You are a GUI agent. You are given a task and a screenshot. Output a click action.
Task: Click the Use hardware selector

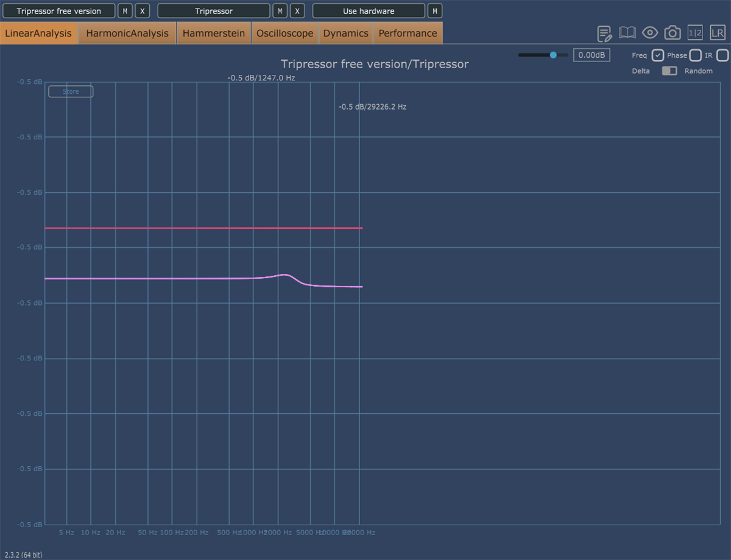pos(369,11)
